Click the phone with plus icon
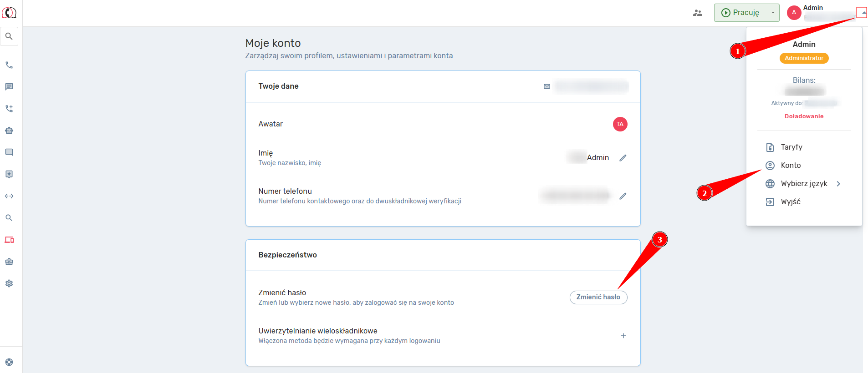Viewport: 868px width, 373px height. [9, 109]
